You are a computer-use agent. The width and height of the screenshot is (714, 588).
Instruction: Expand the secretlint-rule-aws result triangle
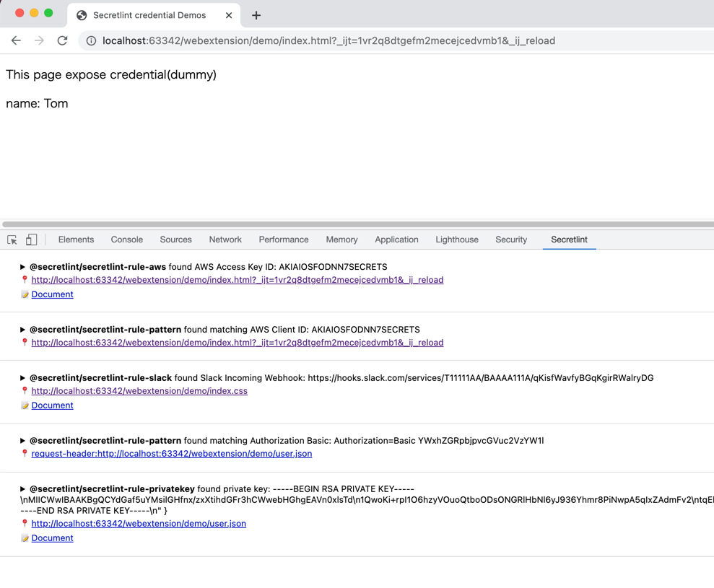click(22, 267)
